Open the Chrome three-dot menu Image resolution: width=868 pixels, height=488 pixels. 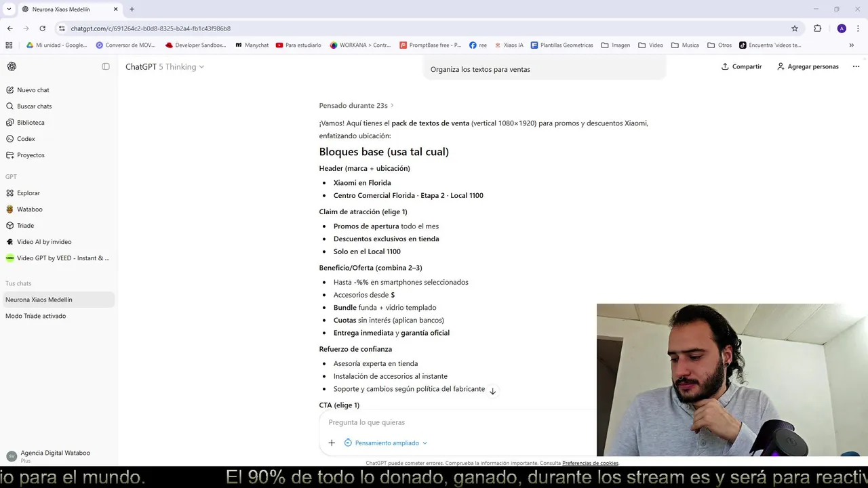tap(859, 28)
